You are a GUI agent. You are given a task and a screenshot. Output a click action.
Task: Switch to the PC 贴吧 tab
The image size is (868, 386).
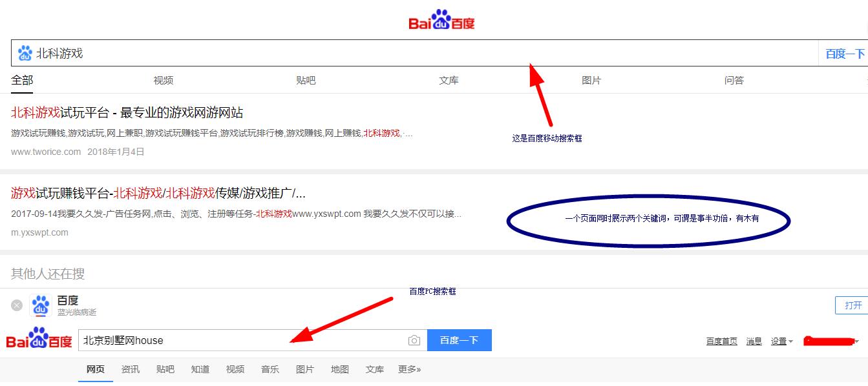(165, 369)
